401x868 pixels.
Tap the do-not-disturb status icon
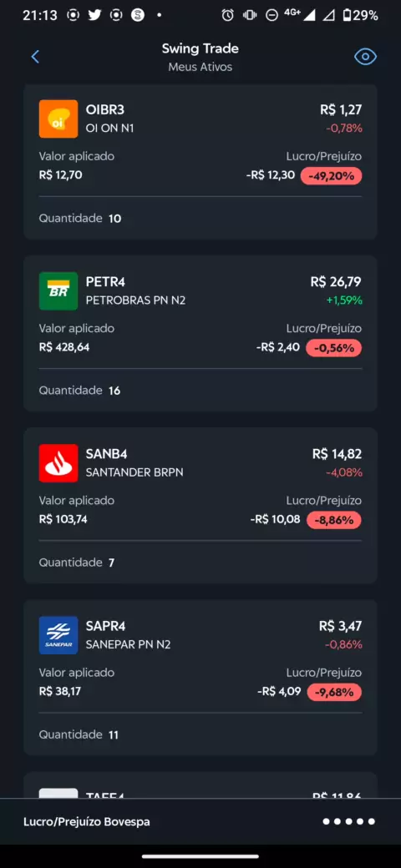(x=272, y=16)
